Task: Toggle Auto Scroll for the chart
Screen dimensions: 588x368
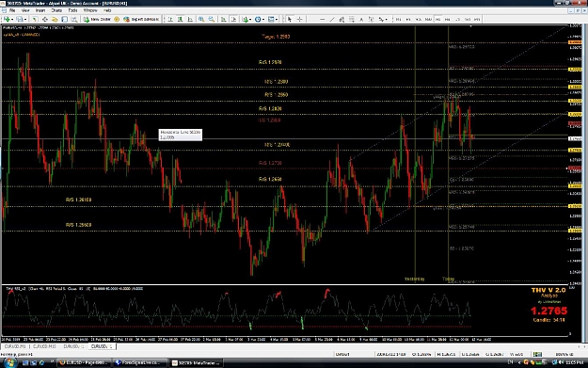Action: 223,19
